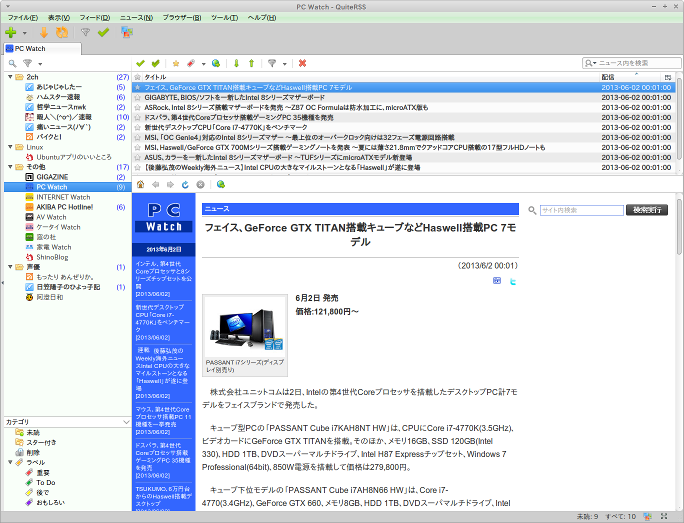Viewport: 684px width, 523px height.
Task: Open the マウス sidebar article link
Action: tap(163, 417)
